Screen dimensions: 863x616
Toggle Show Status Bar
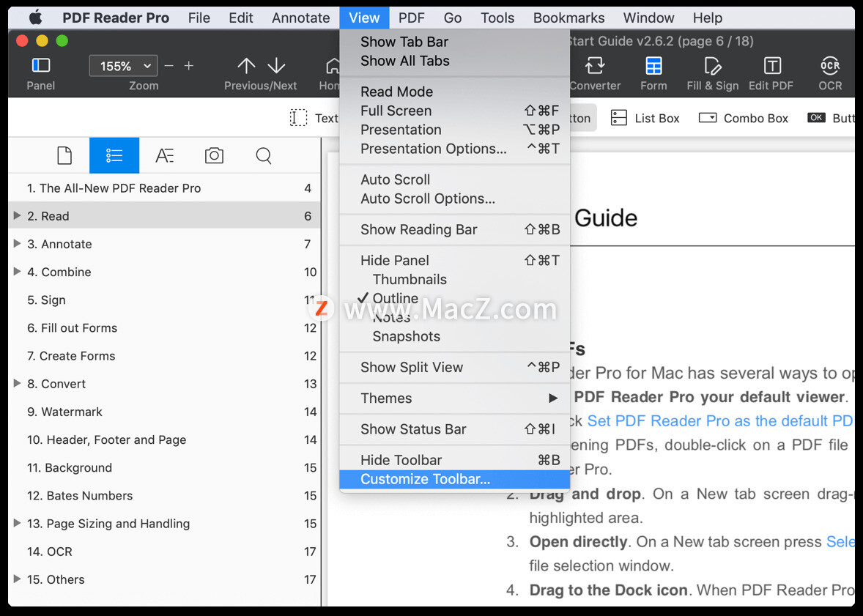pyautogui.click(x=455, y=428)
